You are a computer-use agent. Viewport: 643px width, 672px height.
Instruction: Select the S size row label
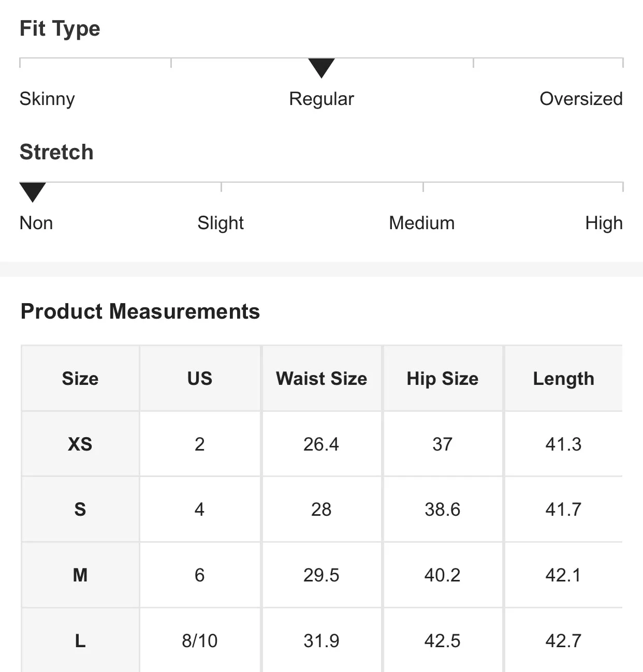pos(80,510)
